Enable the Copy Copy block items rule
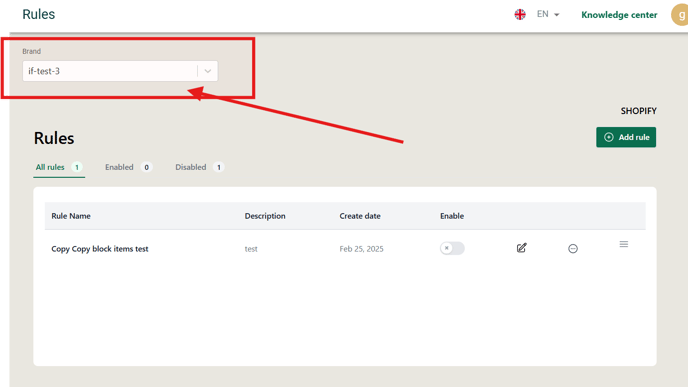The width and height of the screenshot is (688, 387). pyautogui.click(x=452, y=248)
